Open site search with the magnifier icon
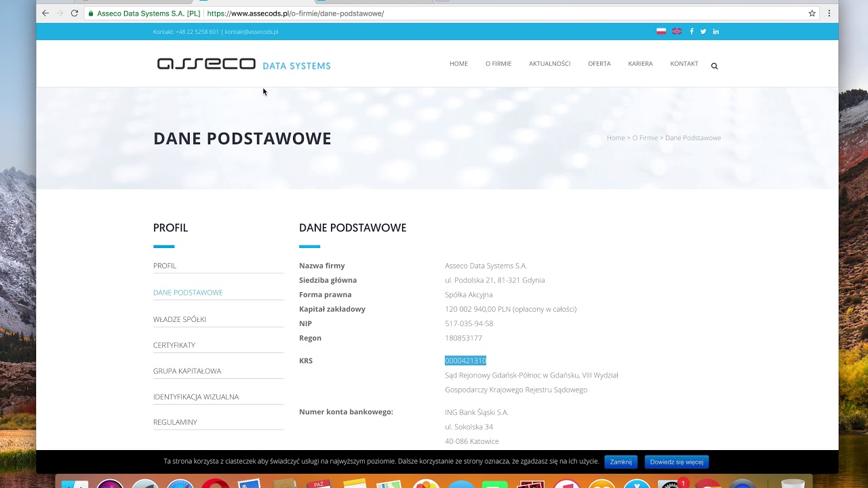This screenshot has width=868, height=488. point(714,66)
